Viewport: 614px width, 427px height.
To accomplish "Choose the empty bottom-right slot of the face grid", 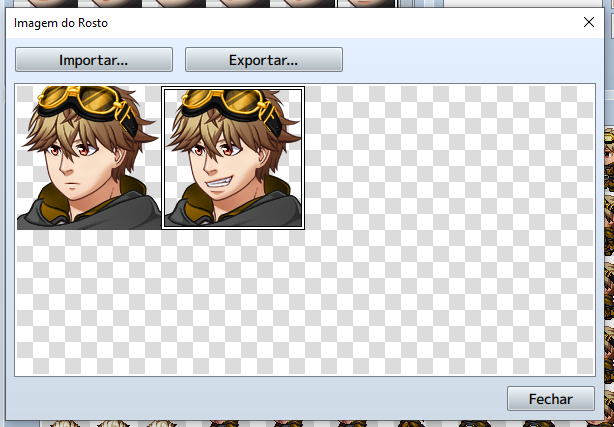I will [x=521, y=301].
